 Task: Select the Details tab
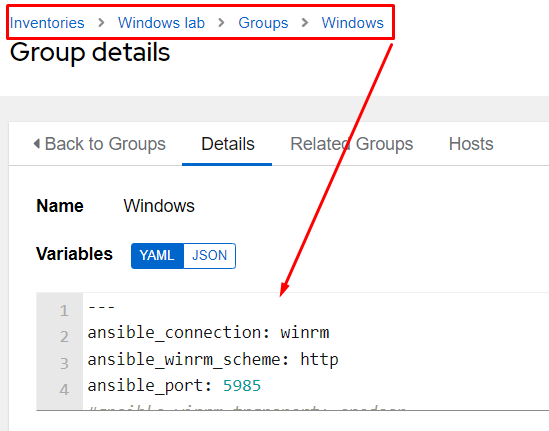[x=228, y=144]
